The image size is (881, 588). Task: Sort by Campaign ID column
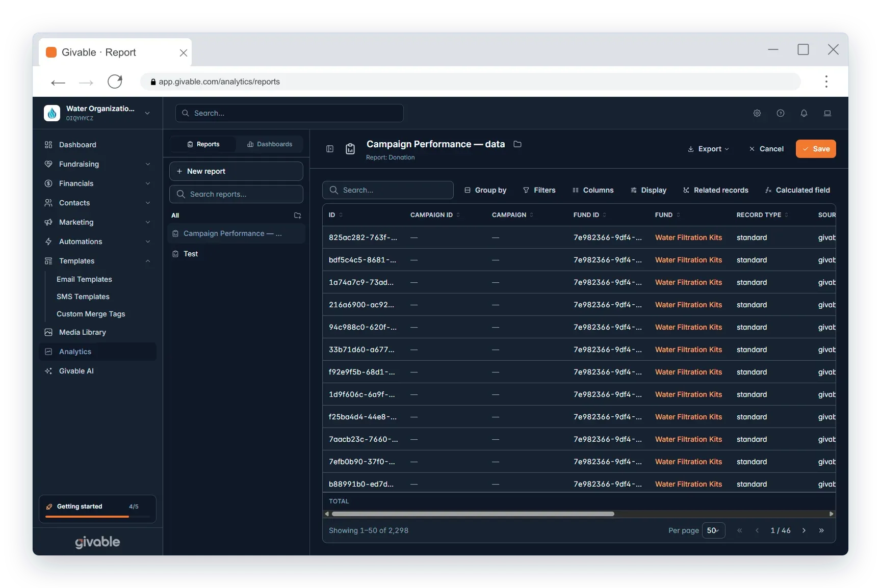click(435, 215)
